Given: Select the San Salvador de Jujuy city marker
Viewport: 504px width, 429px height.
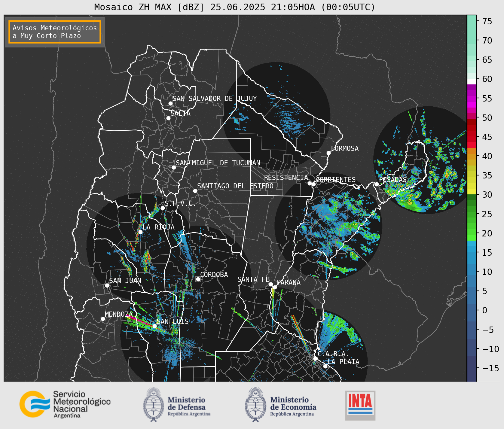Looking at the screenshot, I should point(170,103).
